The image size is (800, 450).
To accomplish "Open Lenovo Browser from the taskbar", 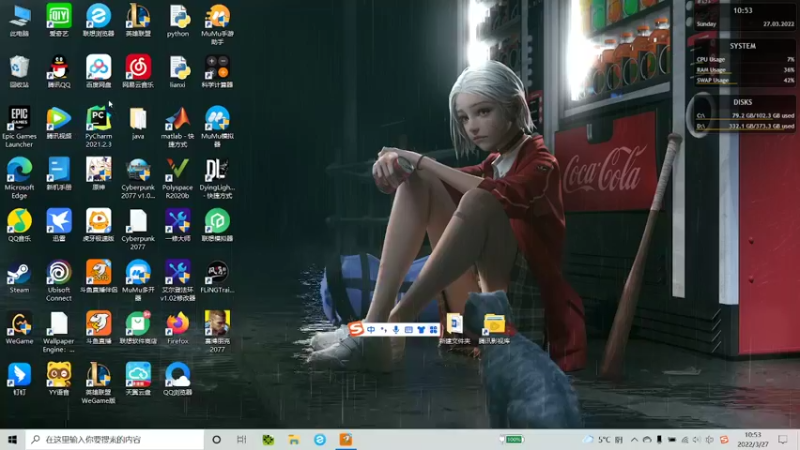I will click(319, 439).
